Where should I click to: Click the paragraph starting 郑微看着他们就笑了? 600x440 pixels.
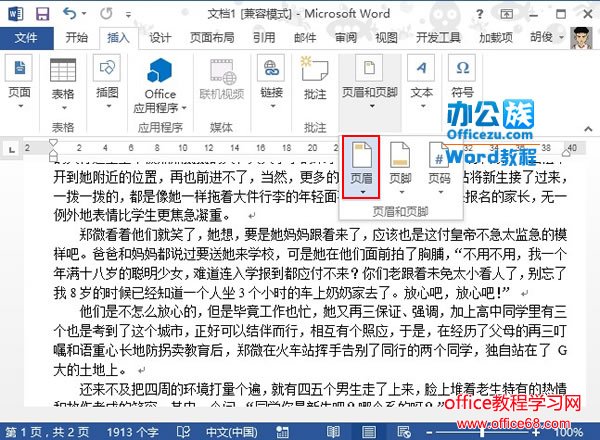point(310,264)
